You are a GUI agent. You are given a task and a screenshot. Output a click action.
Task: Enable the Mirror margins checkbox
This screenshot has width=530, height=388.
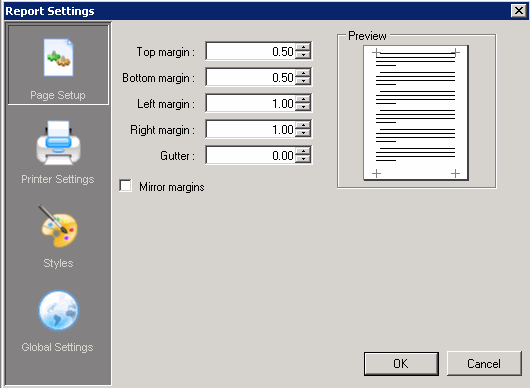pyautogui.click(x=125, y=186)
